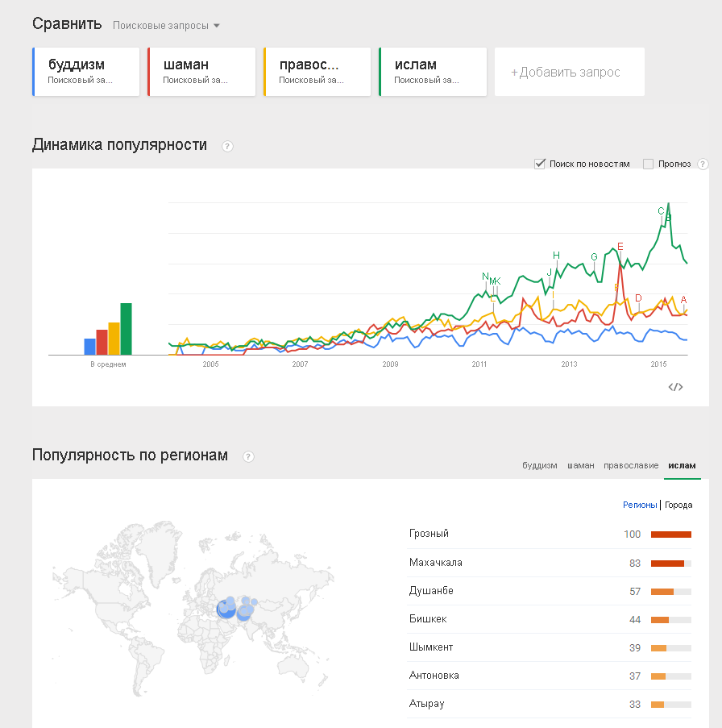Click green average bar in В среднем
722x728 pixels.
[x=126, y=329]
